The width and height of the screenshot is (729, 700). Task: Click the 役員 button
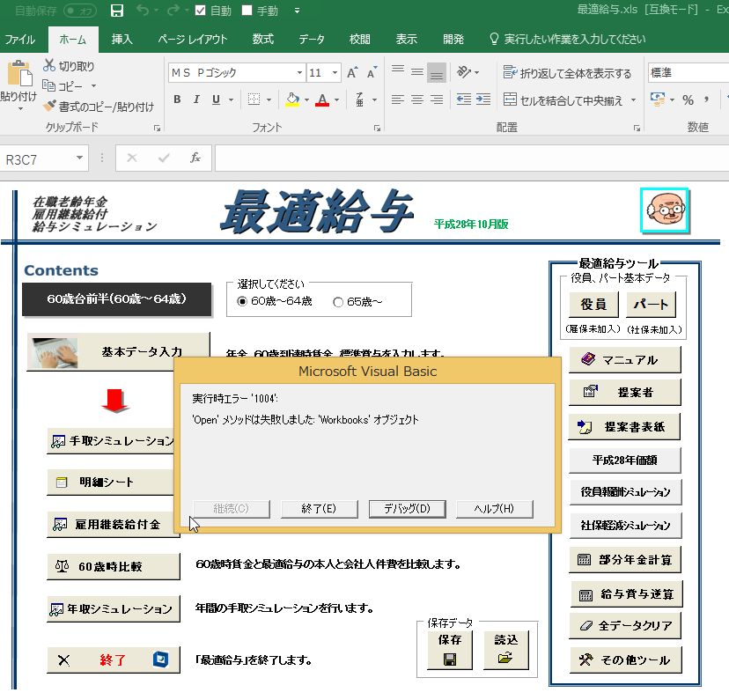[x=593, y=305]
